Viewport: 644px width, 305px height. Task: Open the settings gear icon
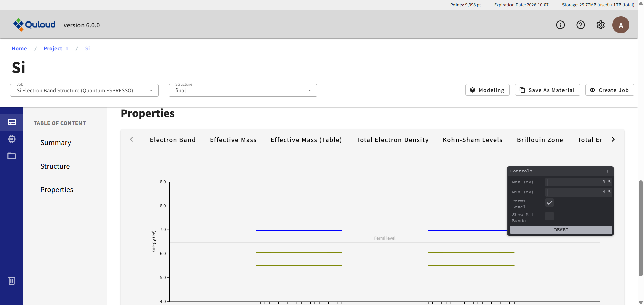[x=600, y=25]
